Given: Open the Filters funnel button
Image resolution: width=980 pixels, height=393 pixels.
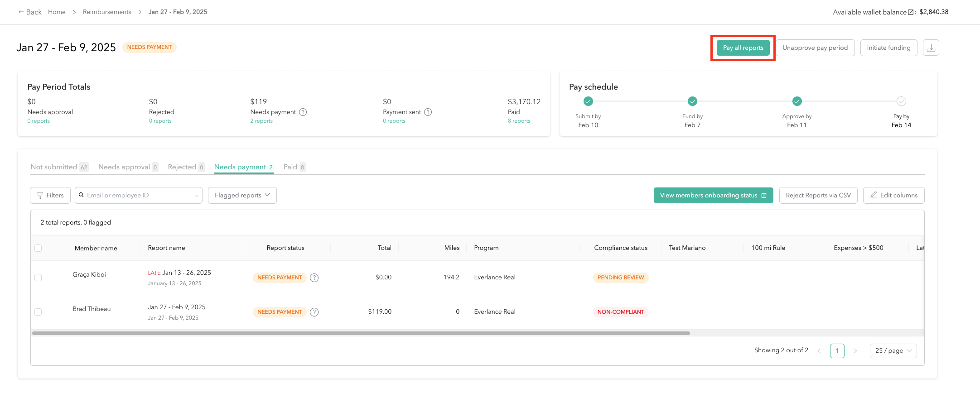Looking at the screenshot, I should [50, 195].
